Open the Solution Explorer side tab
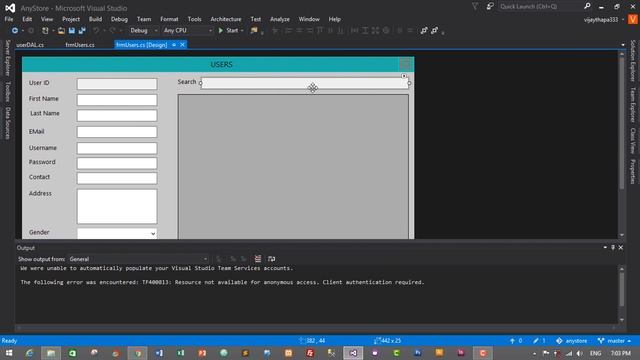Image resolution: width=640 pixels, height=360 pixels. tap(633, 60)
